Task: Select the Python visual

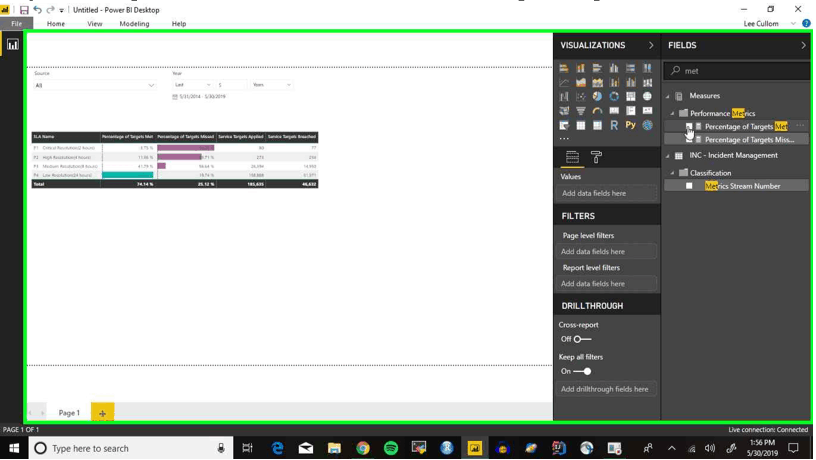Action: (631, 125)
